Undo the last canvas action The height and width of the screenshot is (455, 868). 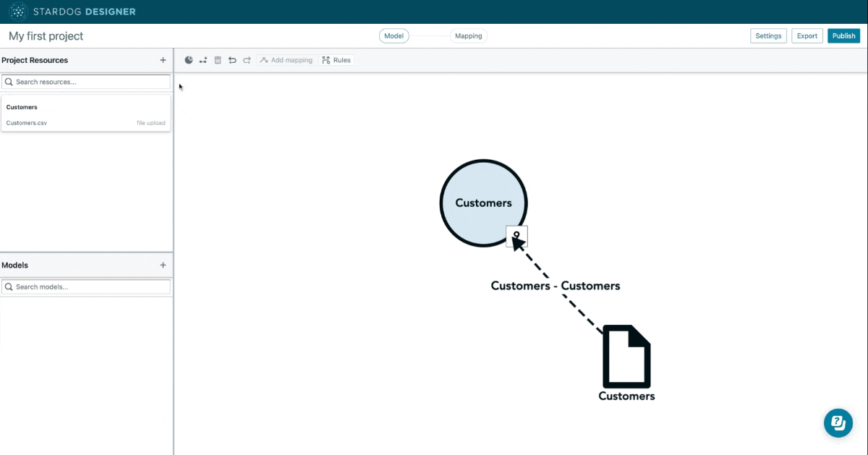232,60
